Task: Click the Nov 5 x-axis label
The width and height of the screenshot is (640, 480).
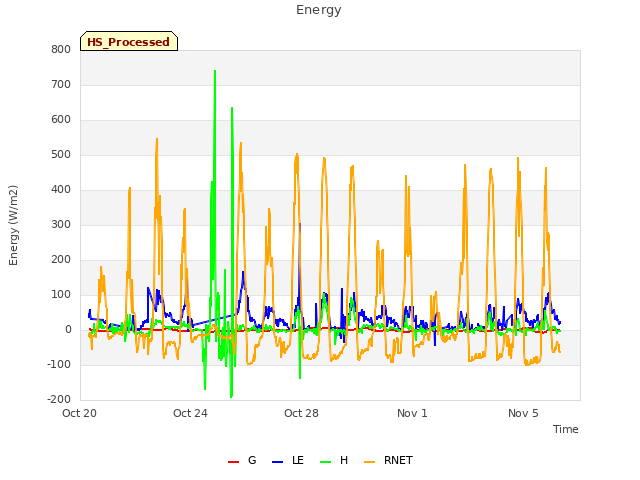Action: 523,413
